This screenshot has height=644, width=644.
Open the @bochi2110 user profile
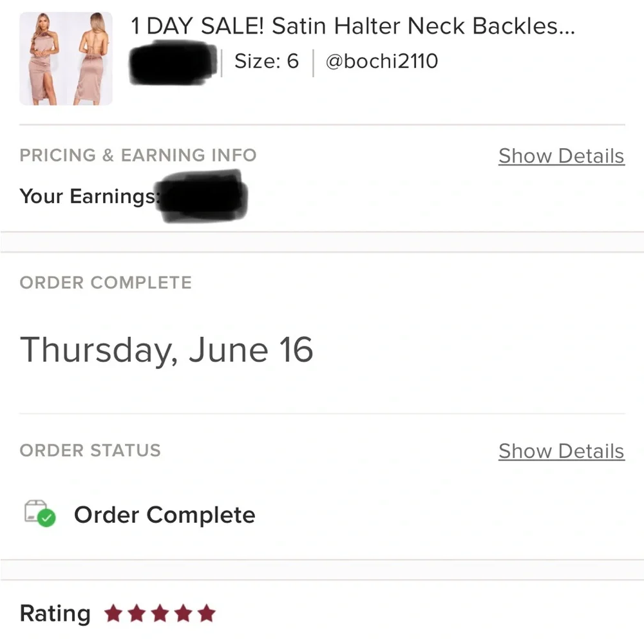tap(382, 61)
